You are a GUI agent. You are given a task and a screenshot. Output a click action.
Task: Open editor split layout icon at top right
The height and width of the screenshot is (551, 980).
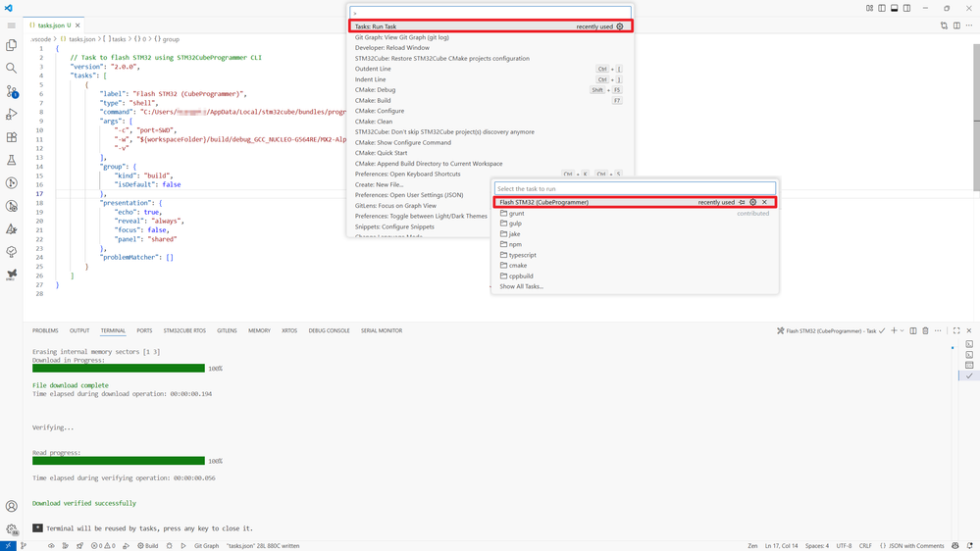click(956, 25)
